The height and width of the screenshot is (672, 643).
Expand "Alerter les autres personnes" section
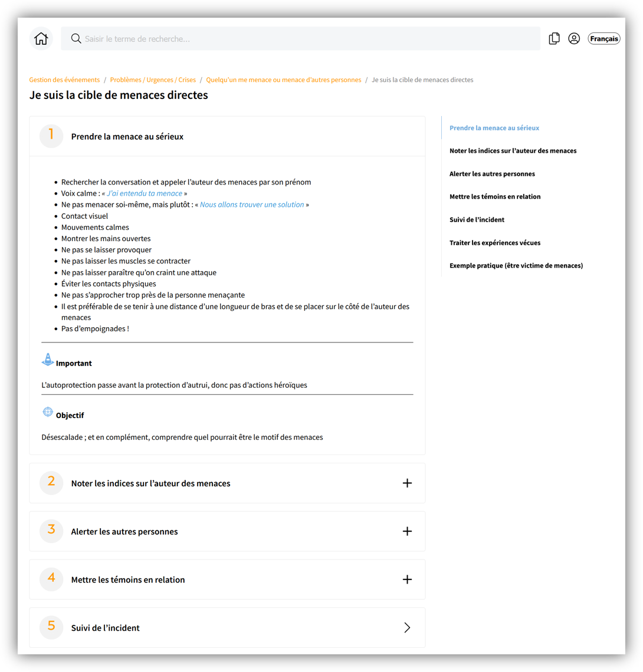point(407,532)
